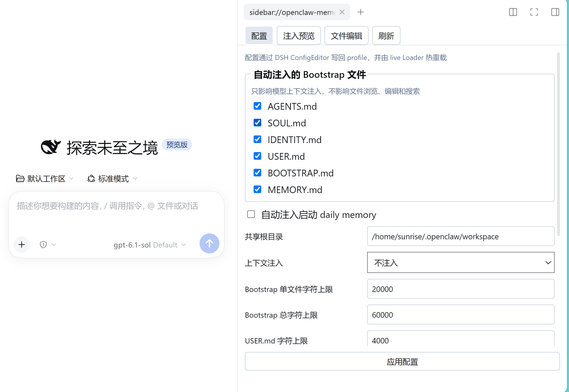
Task: Enter fullscreen mode with the expand icon
Action: (534, 12)
